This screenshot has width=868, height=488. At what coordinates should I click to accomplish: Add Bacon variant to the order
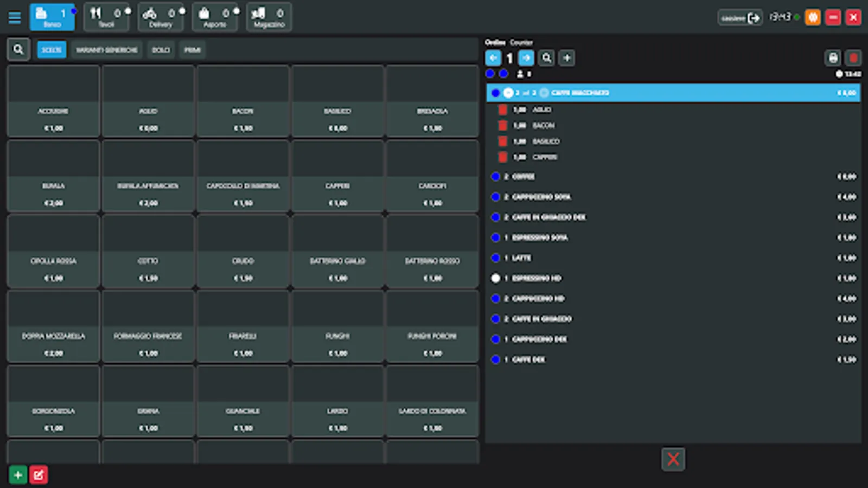(243, 101)
